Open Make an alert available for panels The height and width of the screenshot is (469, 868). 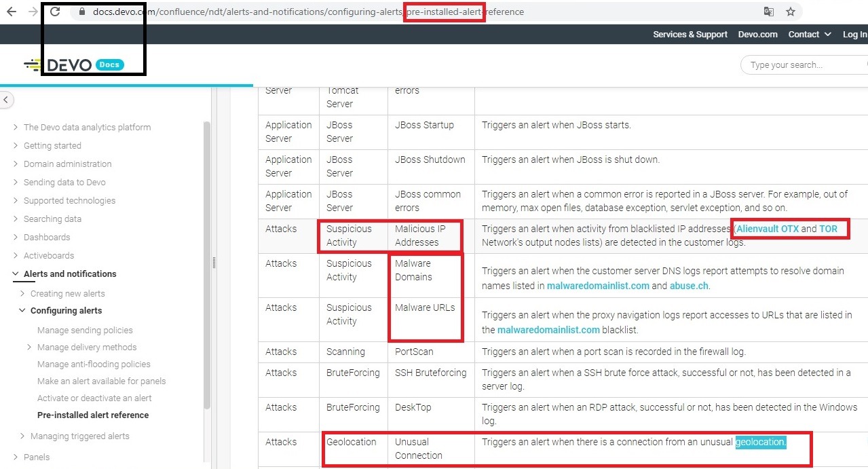tap(101, 381)
